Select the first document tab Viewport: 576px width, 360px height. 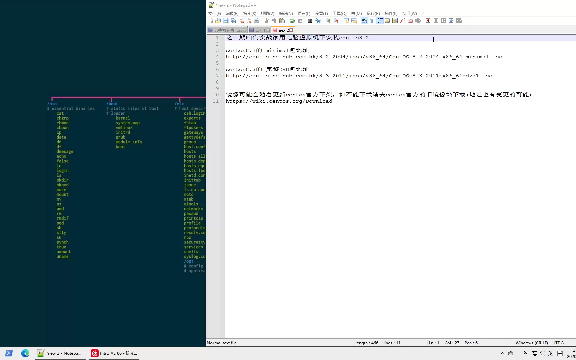[227, 30]
